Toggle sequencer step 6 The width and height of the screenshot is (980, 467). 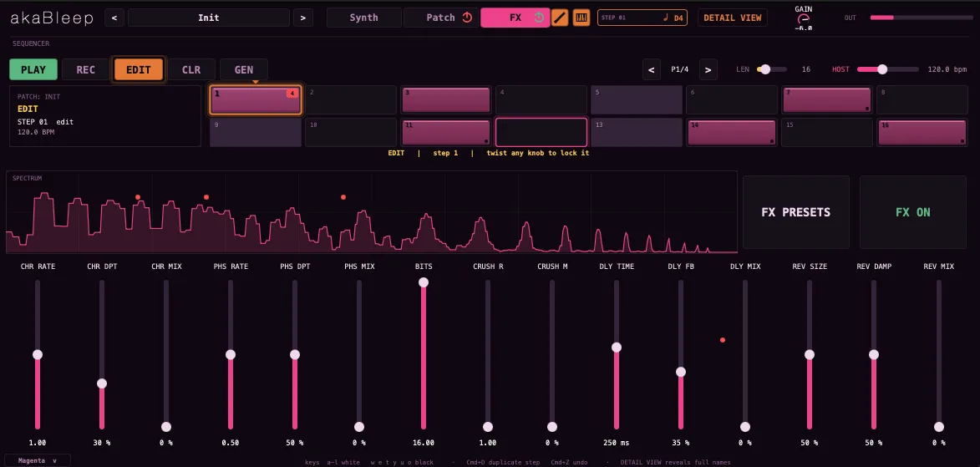click(732, 100)
